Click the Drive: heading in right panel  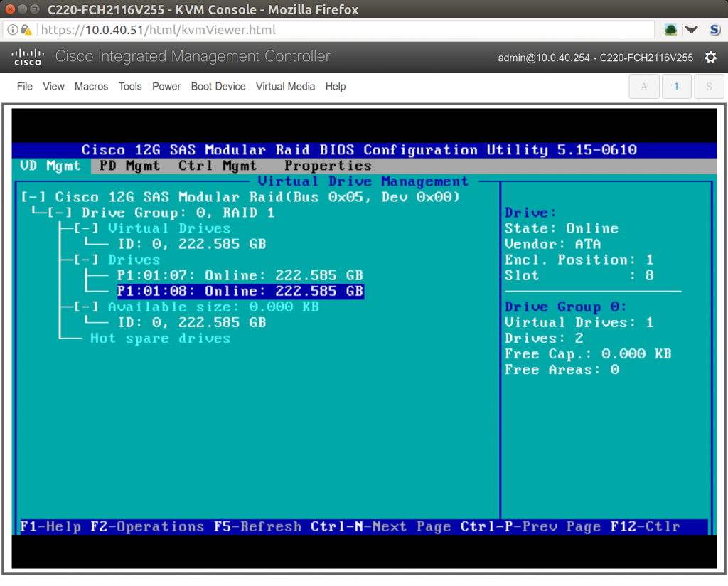pyautogui.click(x=530, y=213)
